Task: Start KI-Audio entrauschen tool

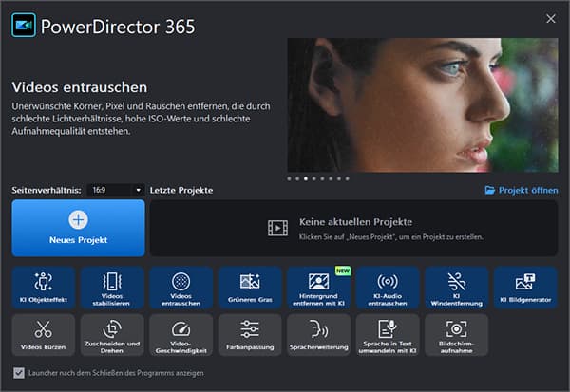Action: (388, 288)
